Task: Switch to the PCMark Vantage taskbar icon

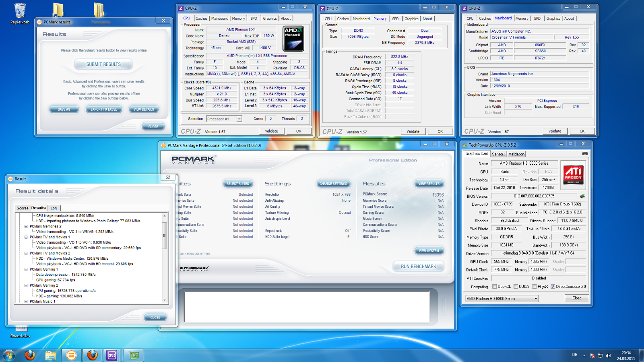Action: pos(71,355)
